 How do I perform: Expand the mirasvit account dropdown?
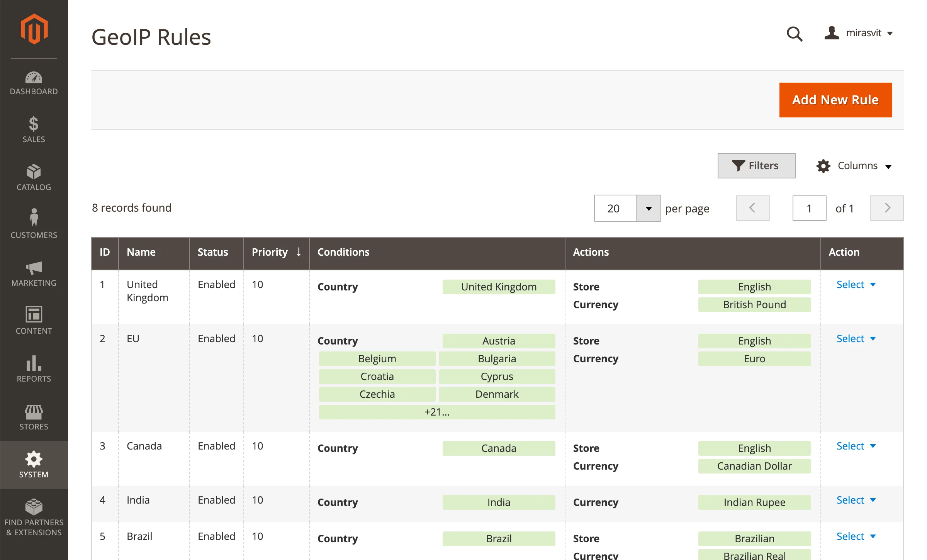(859, 33)
